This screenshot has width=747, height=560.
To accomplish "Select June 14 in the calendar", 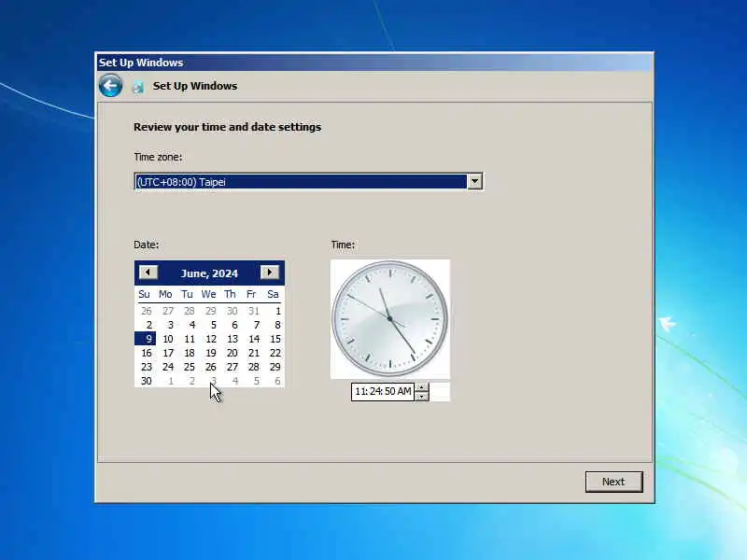I will pos(254,339).
